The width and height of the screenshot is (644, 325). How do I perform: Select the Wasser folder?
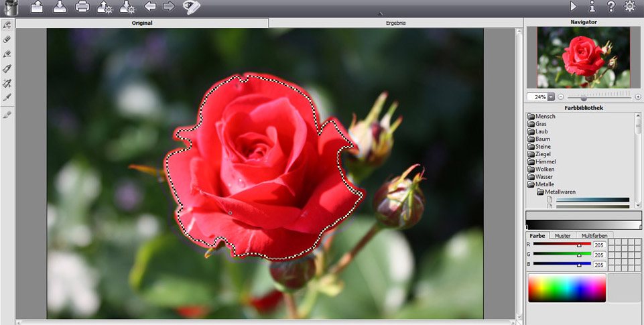tap(543, 177)
